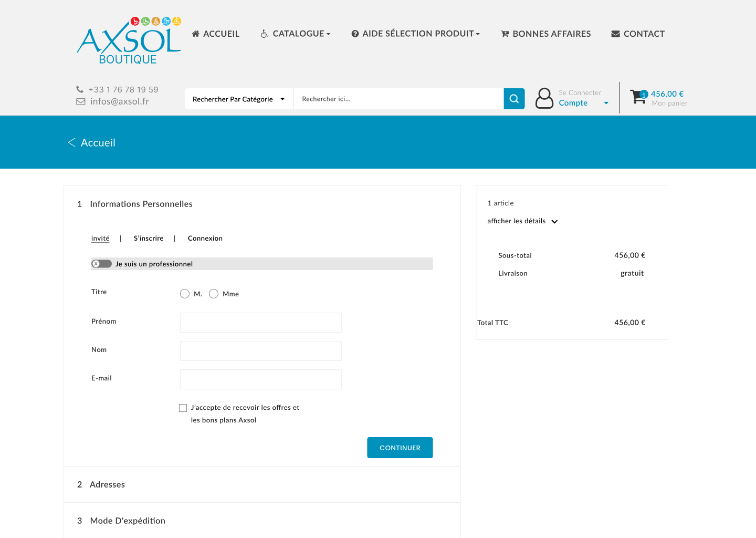Select the 'Mme' title radio button
The width and height of the screenshot is (756, 538).
214,294
